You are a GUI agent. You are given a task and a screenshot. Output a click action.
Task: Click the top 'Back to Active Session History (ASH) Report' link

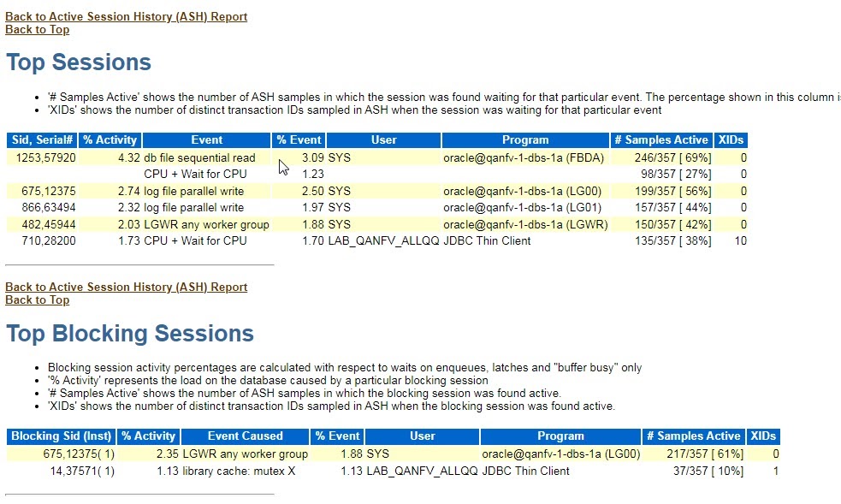click(126, 16)
